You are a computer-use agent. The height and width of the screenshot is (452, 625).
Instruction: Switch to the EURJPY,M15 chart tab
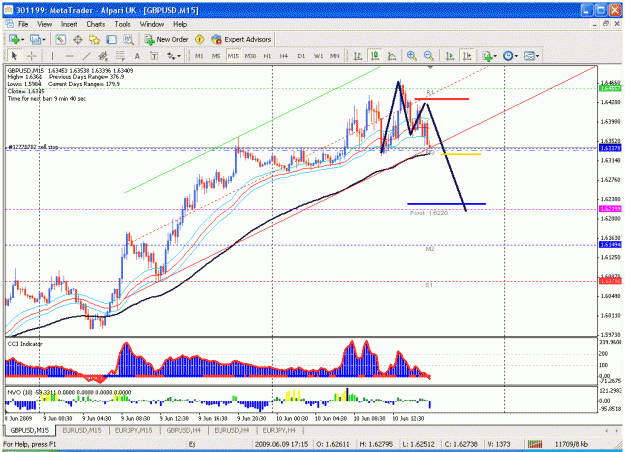point(134,430)
